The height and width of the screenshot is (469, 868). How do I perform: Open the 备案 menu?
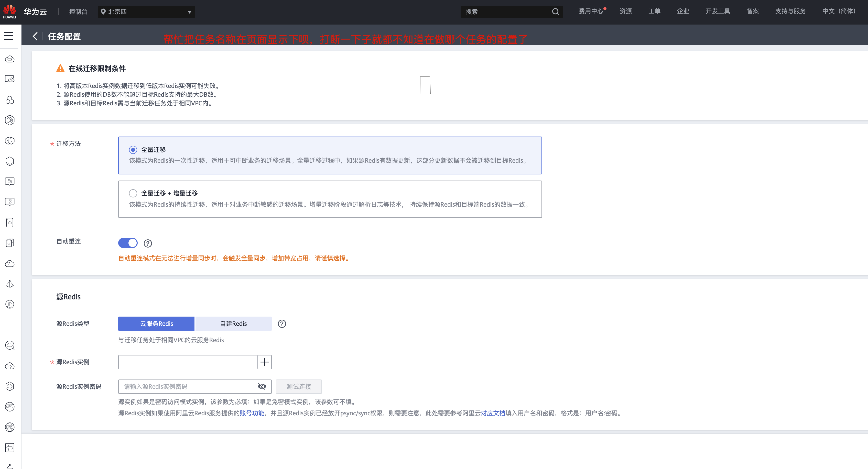click(753, 12)
